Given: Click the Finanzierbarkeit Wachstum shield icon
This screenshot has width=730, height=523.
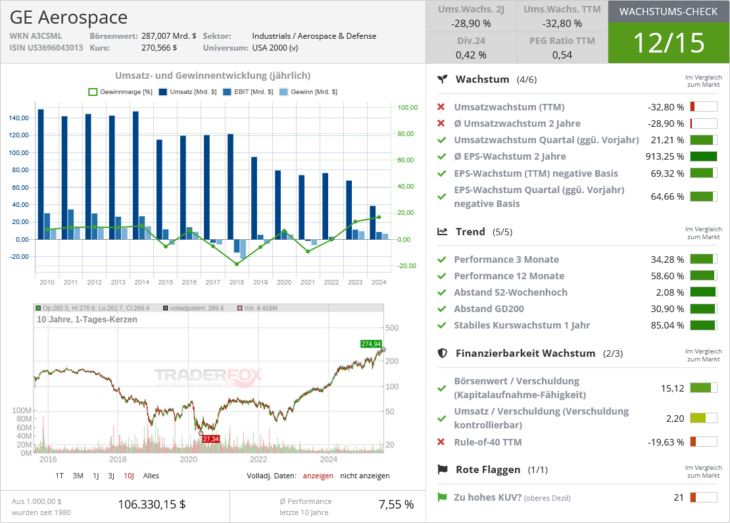Looking at the screenshot, I should click(x=442, y=353).
